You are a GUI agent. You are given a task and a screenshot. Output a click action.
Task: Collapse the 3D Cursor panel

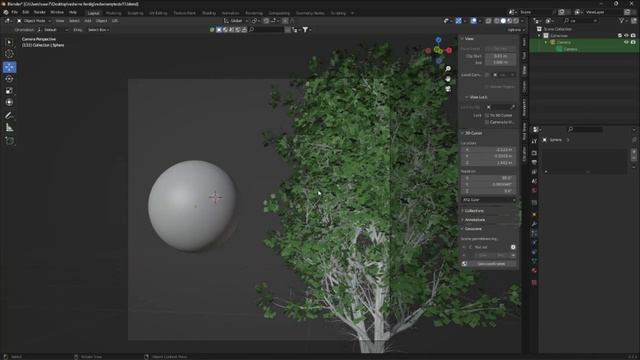(x=472, y=133)
